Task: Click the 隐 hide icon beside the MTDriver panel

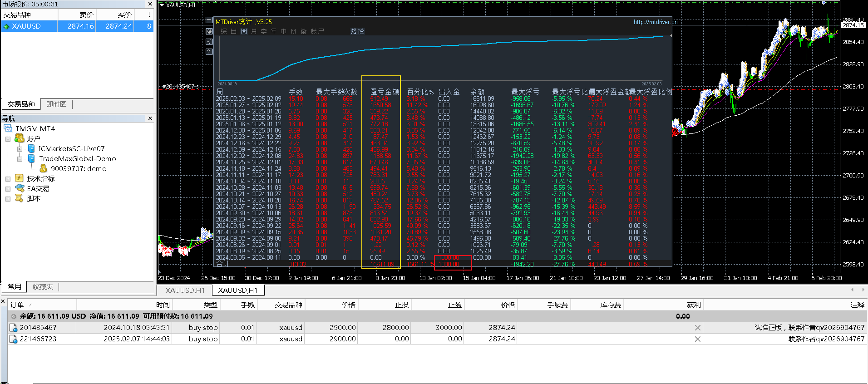Action: pos(209,31)
